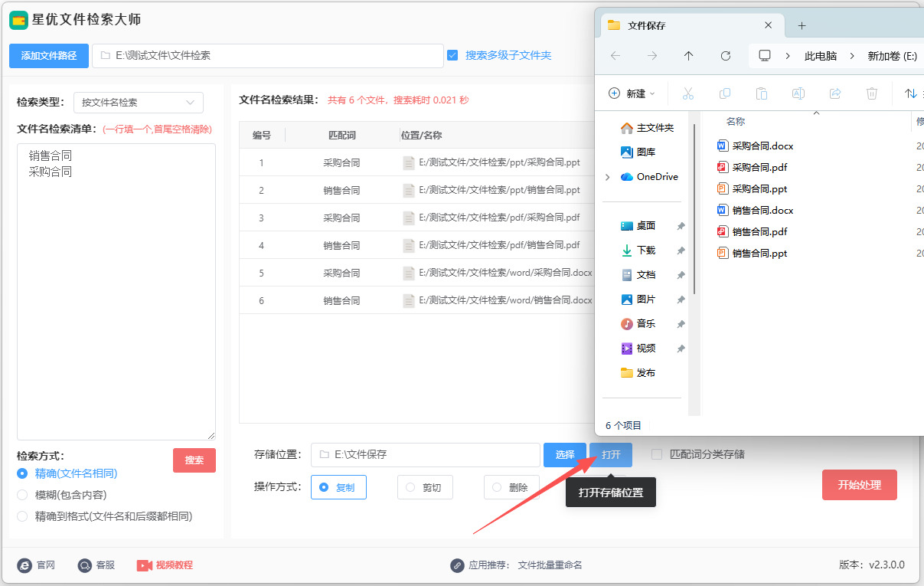Select 销售合同.docx in Explorer file list

[x=762, y=210]
